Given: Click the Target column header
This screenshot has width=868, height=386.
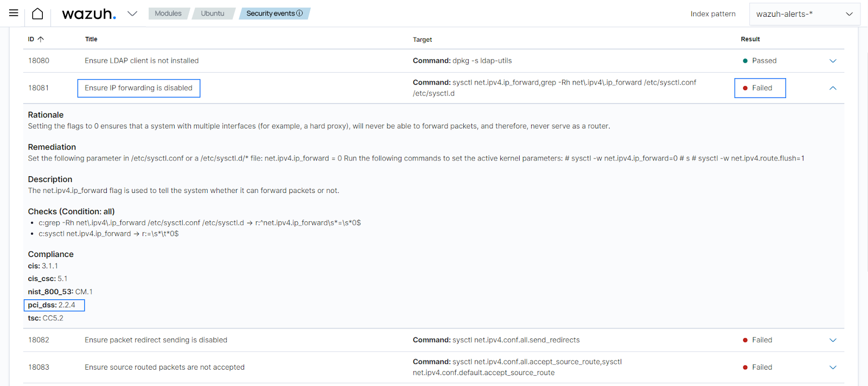Looking at the screenshot, I should pyautogui.click(x=423, y=40).
